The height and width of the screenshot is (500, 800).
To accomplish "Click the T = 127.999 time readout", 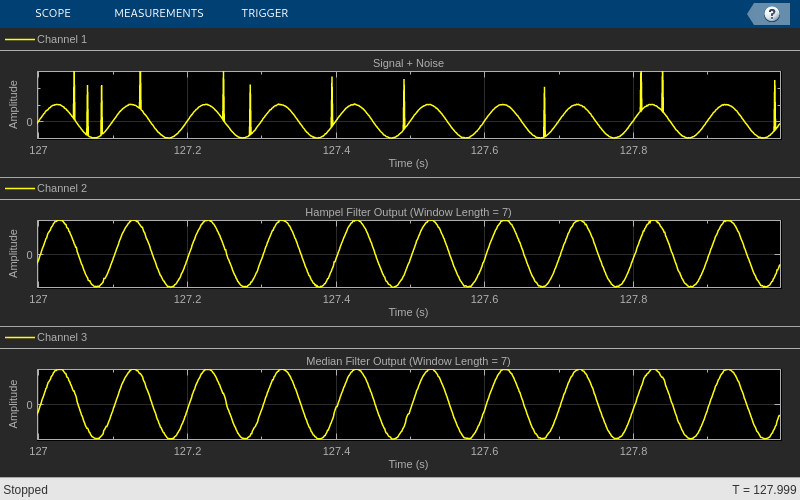I will tap(764, 490).
